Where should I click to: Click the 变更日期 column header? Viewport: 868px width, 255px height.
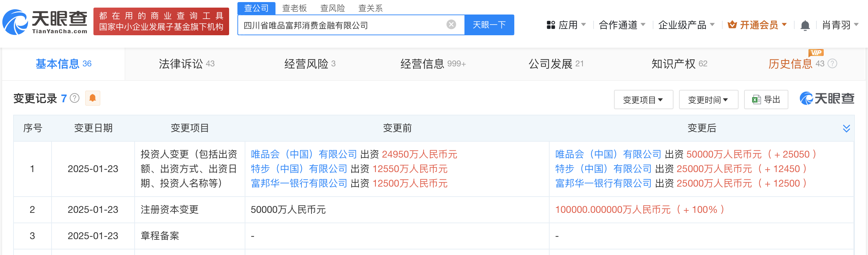pos(93,128)
